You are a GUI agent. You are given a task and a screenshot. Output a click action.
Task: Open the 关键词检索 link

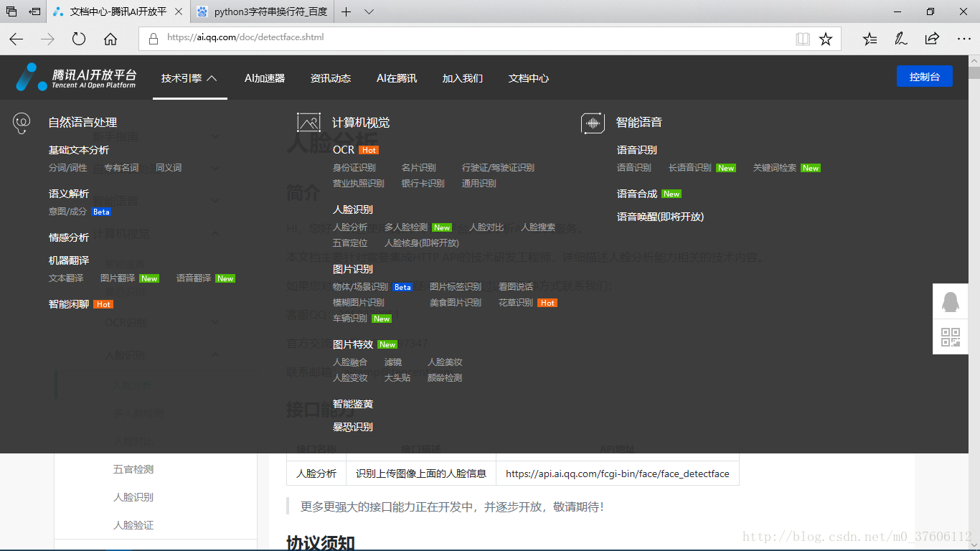click(775, 168)
